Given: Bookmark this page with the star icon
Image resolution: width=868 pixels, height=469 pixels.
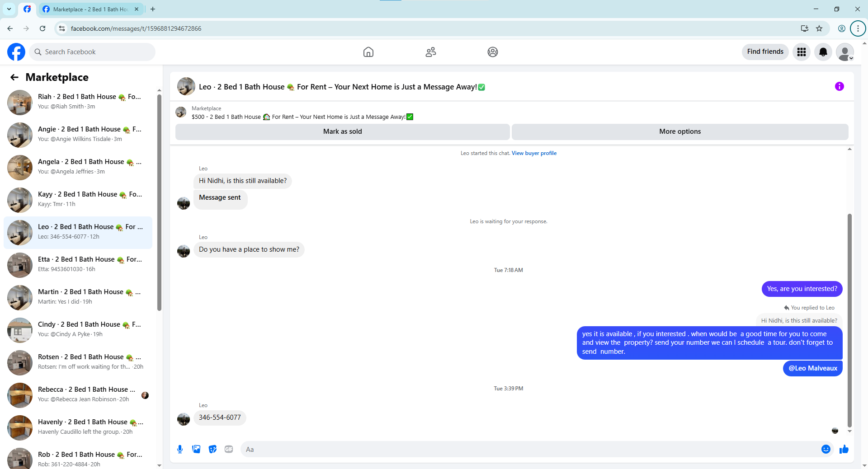Looking at the screenshot, I should click(819, 28).
